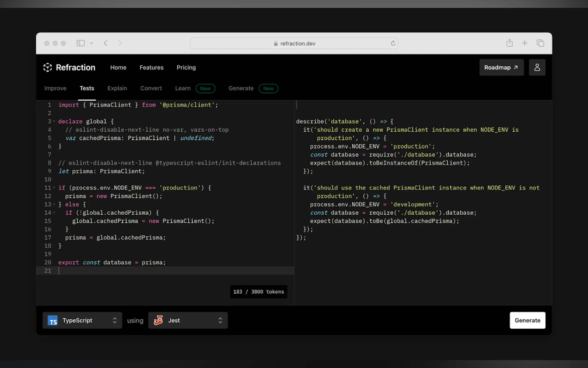Open the Jest framework dropdown

tap(188, 320)
